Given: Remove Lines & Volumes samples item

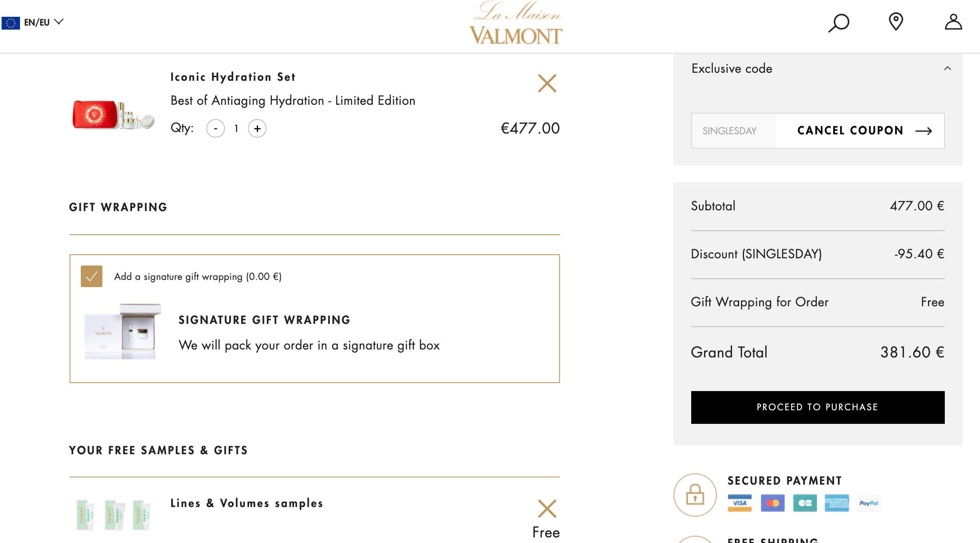Looking at the screenshot, I should pos(547,509).
